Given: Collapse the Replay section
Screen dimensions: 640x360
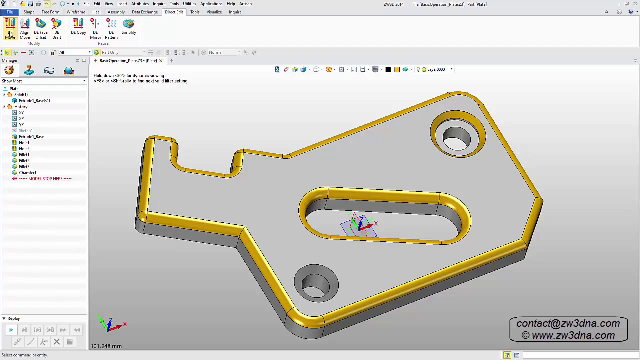Looking at the screenshot, I should click(x=4, y=318).
